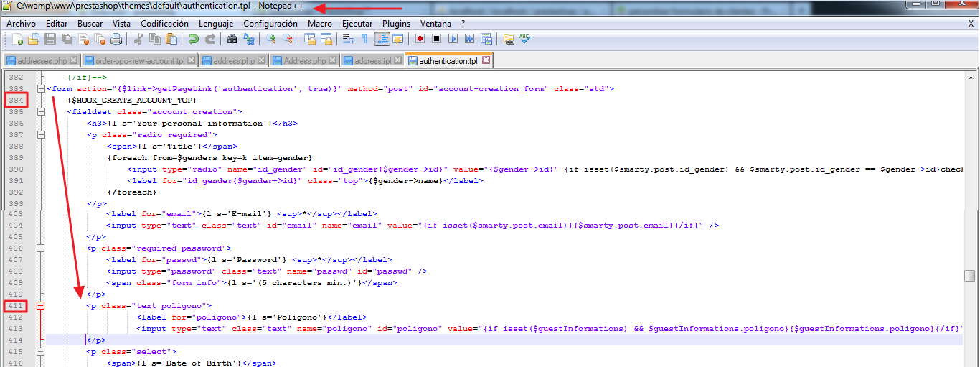Switch to the addresses.php tab

pyautogui.click(x=42, y=61)
